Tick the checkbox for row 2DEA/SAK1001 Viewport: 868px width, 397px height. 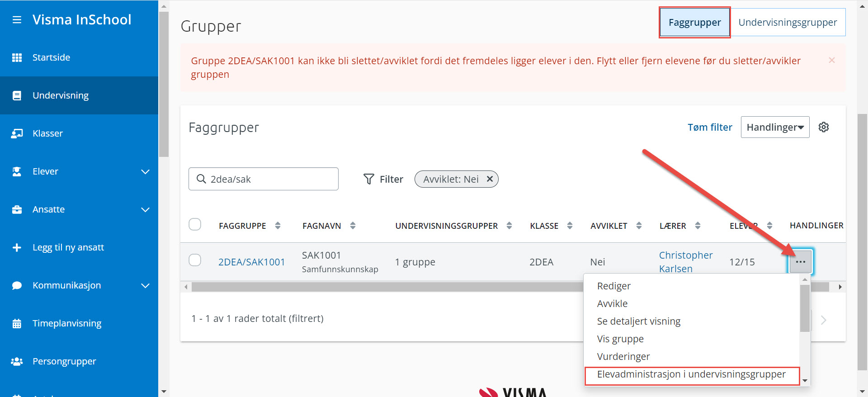[195, 260]
